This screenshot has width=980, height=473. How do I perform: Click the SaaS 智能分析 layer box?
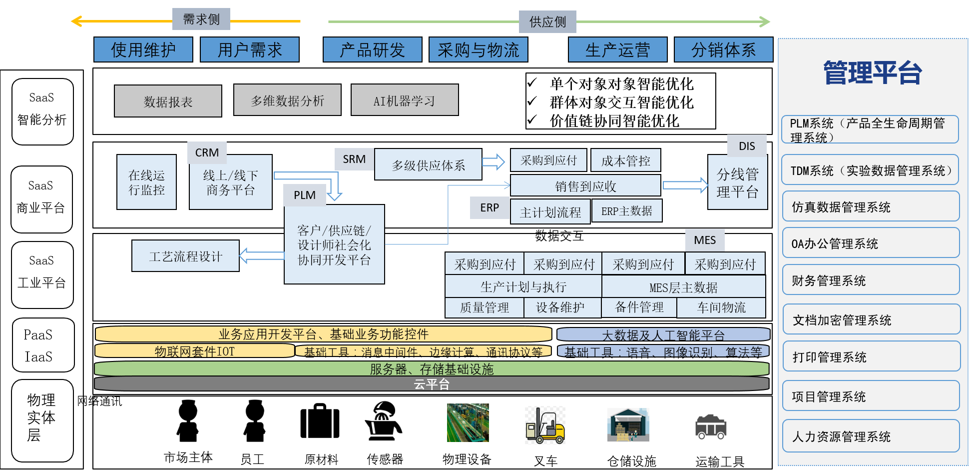[42, 111]
